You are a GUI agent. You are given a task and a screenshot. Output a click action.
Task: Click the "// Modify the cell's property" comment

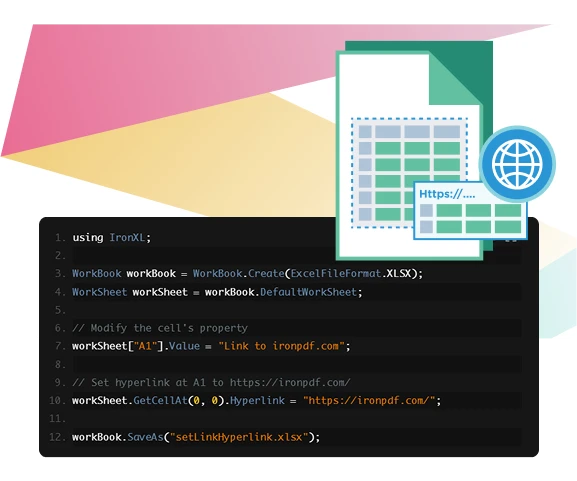click(160, 328)
